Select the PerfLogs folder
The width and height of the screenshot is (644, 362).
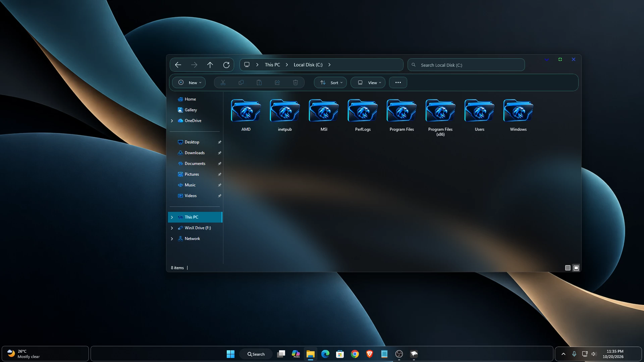point(363,115)
